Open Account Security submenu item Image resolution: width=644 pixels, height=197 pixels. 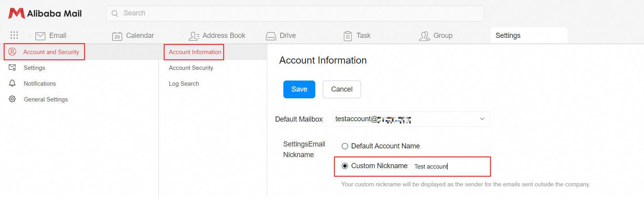(191, 68)
